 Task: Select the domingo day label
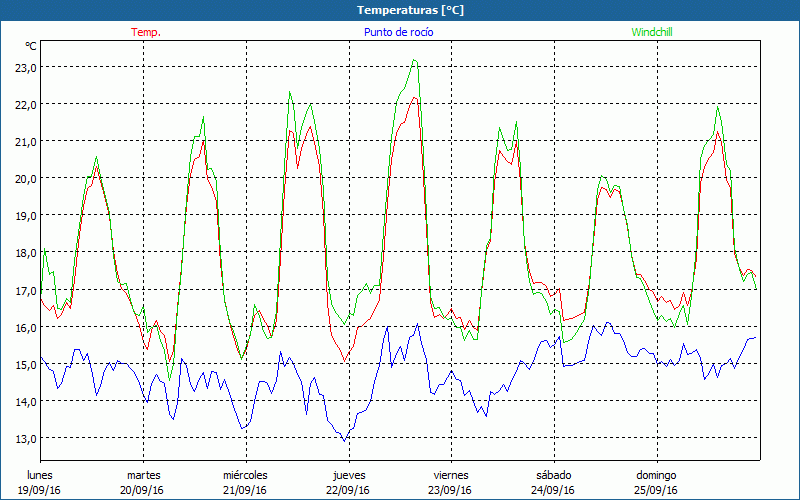click(656, 475)
